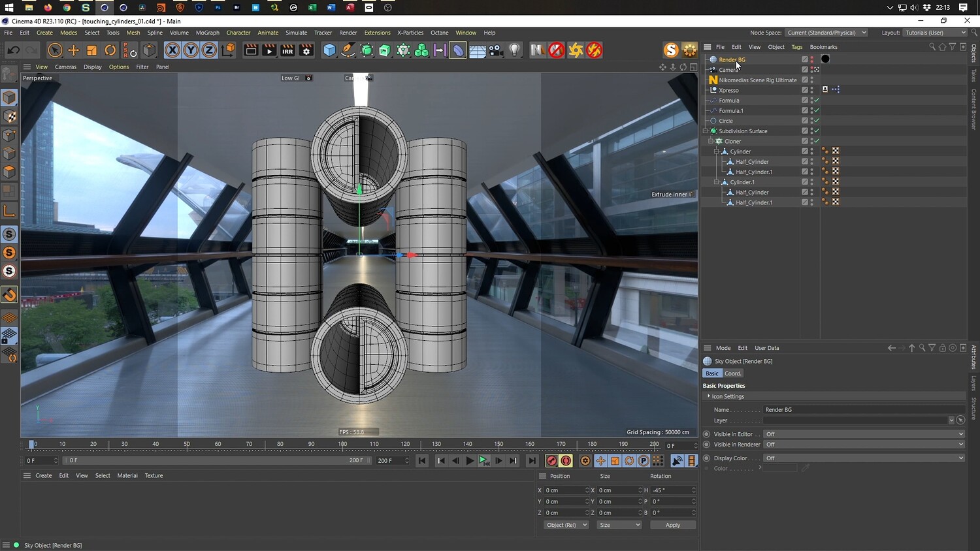The height and width of the screenshot is (551, 980).
Task: Click the Light object icon
Action: coord(515,50)
